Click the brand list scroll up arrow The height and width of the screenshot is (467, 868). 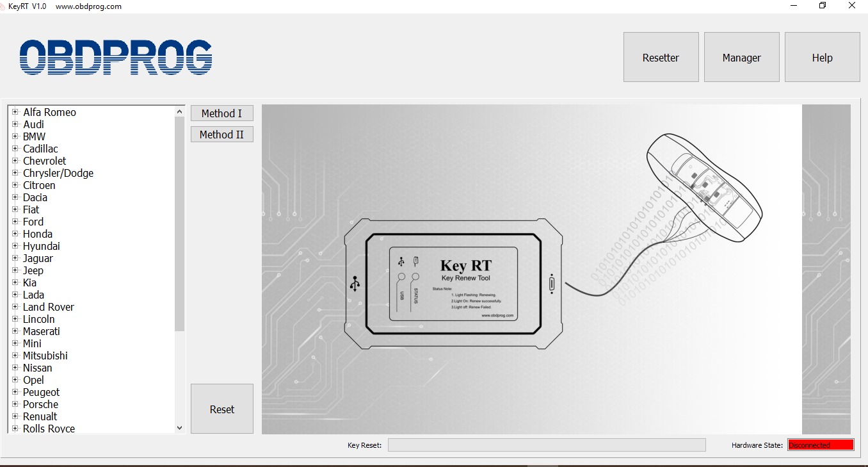(x=179, y=111)
